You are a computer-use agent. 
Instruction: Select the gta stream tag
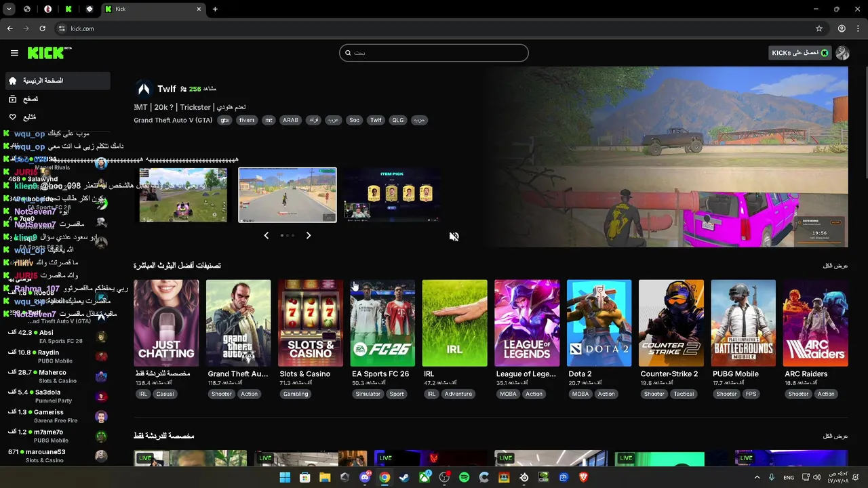224,120
